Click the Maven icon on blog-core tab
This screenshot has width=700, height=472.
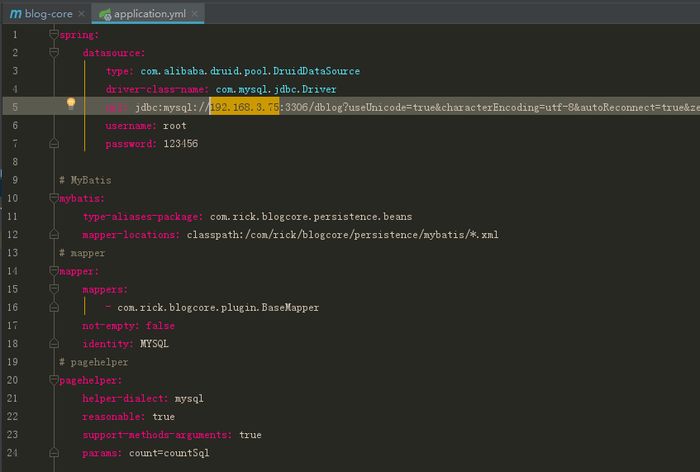point(16,15)
